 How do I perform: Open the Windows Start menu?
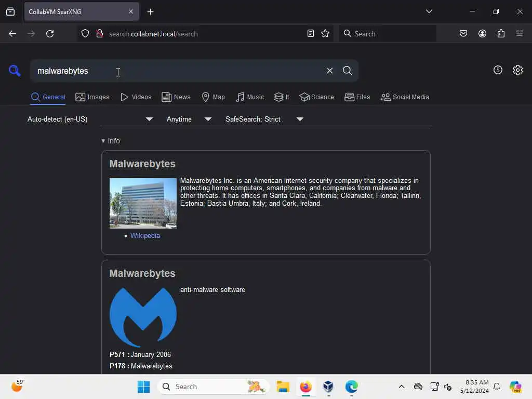(x=143, y=387)
